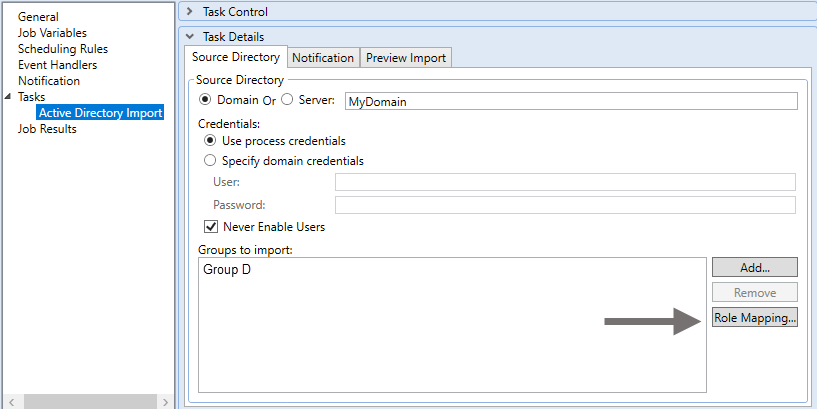Select Group D in groups list
The image size is (817, 409).
coord(227,270)
